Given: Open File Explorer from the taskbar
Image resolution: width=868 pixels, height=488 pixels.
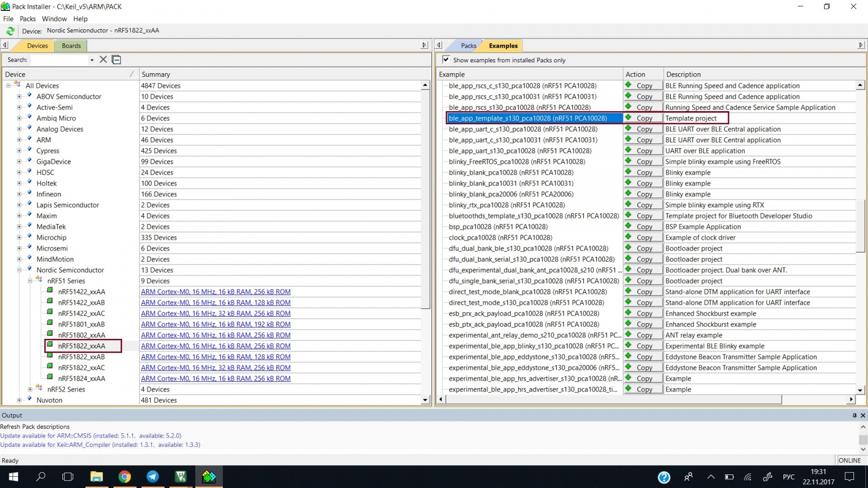Looking at the screenshot, I should click(x=97, y=477).
